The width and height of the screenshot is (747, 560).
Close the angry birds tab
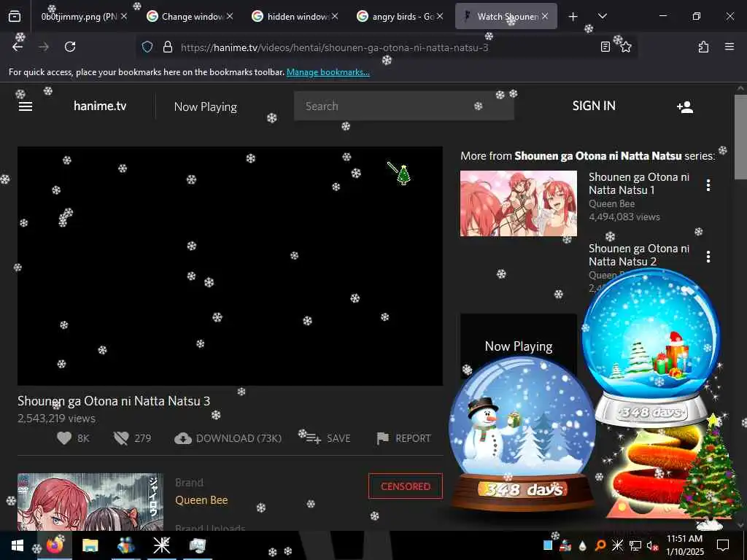(x=440, y=16)
